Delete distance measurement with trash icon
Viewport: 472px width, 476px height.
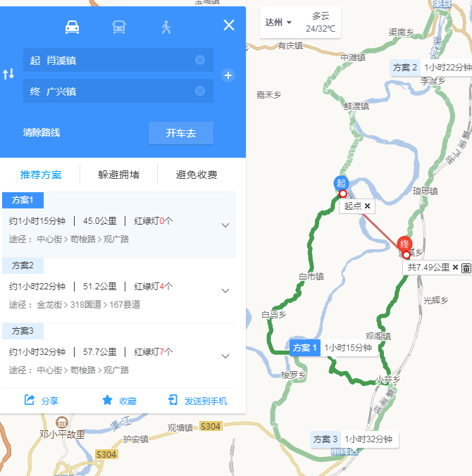(x=466, y=268)
